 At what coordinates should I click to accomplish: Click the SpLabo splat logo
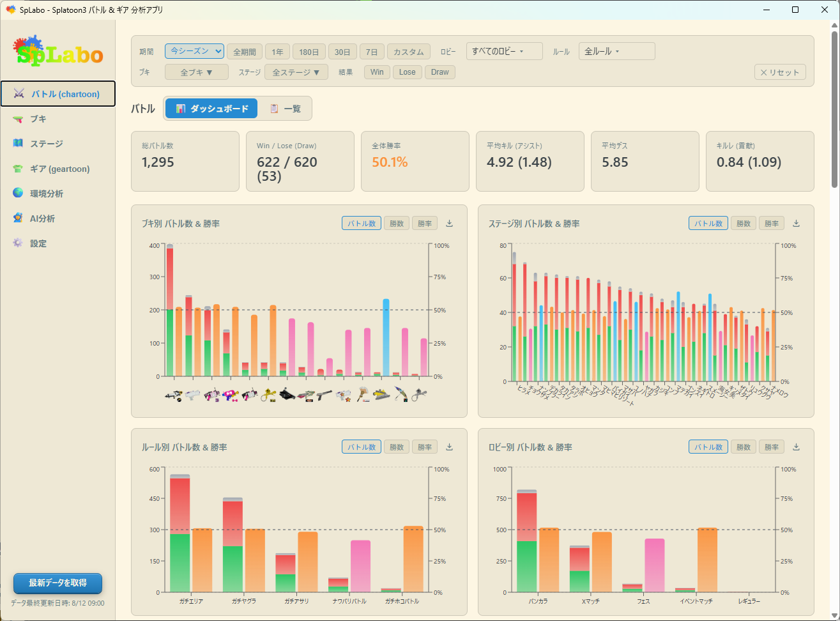[x=58, y=50]
